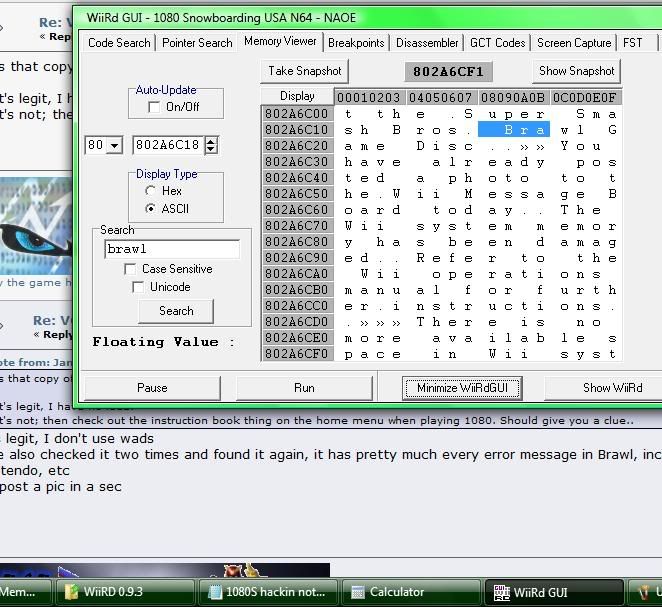Select memory row address 802A6C70

click(297, 226)
